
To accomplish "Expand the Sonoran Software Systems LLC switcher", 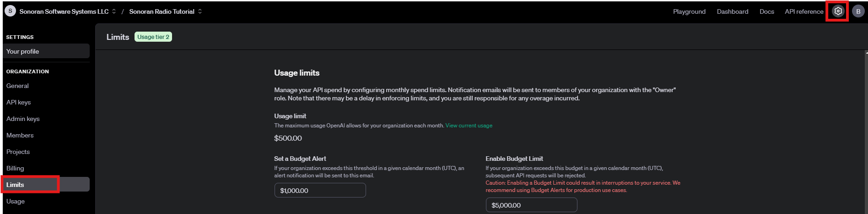I will coord(68,11).
